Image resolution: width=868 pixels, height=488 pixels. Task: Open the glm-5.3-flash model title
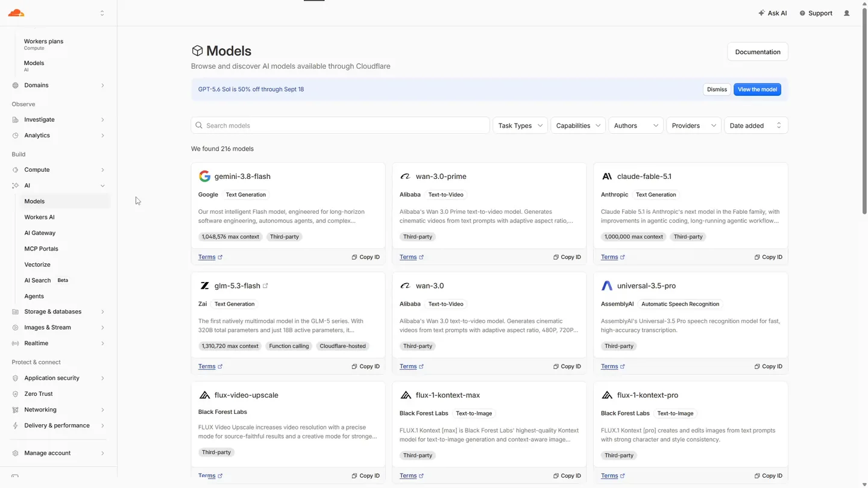coord(237,286)
